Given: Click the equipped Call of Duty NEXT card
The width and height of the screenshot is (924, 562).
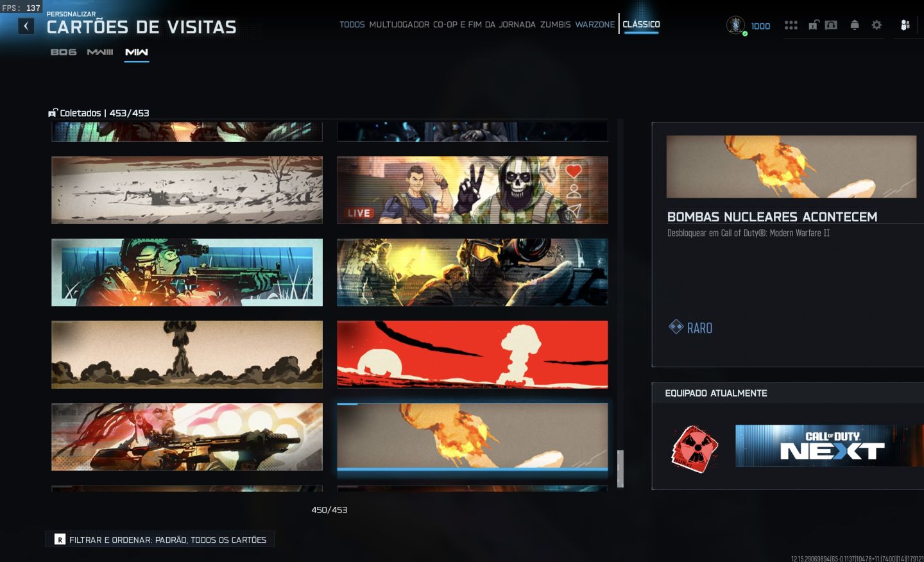Looking at the screenshot, I should pos(830,445).
